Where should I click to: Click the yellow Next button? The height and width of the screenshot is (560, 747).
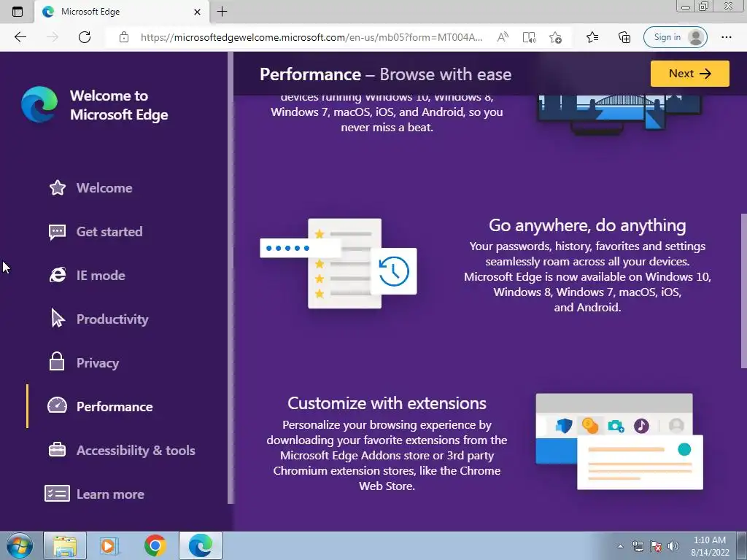[x=690, y=74]
